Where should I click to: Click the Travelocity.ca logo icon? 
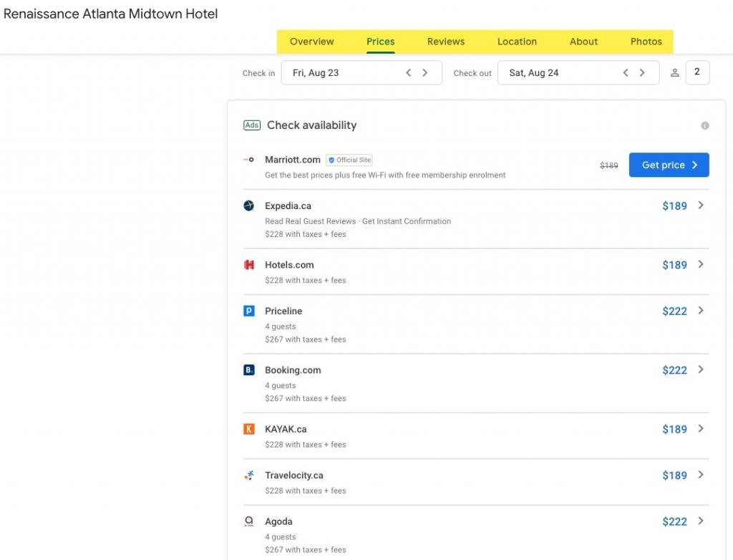248,475
